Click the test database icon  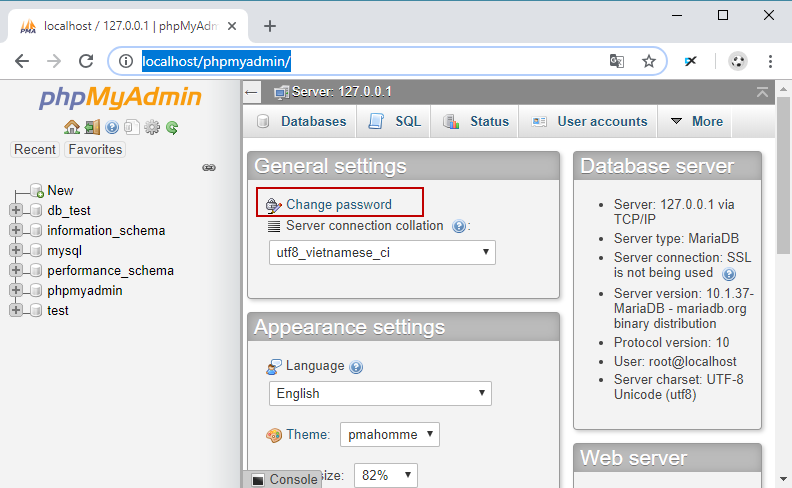coord(36,310)
